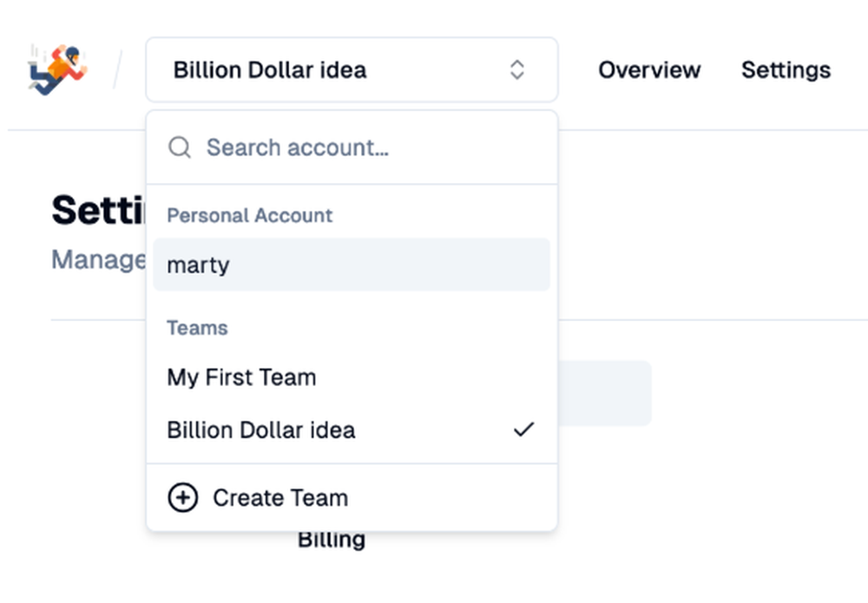Screen dimensions: 868x603
Task: Open the Billion Dollar idea account switcher
Action: coord(352,69)
